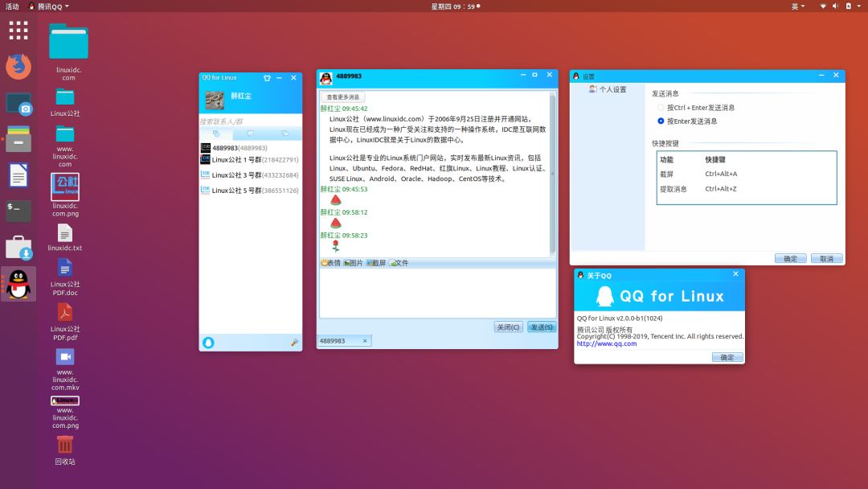The width and height of the screenshot is (868, 489).
Task: Click the 发送(S) send button
Action: (x=541, y=327)
